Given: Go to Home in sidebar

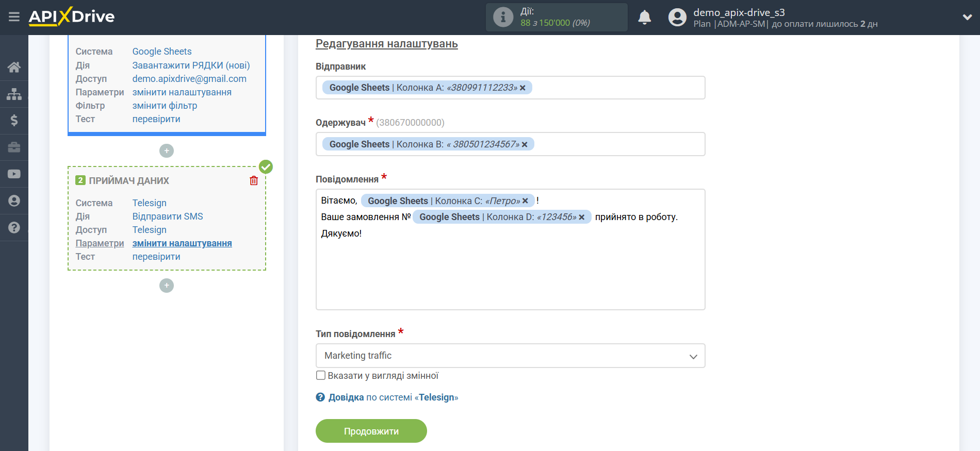Looking at the screenshot, I should point(14,67).
